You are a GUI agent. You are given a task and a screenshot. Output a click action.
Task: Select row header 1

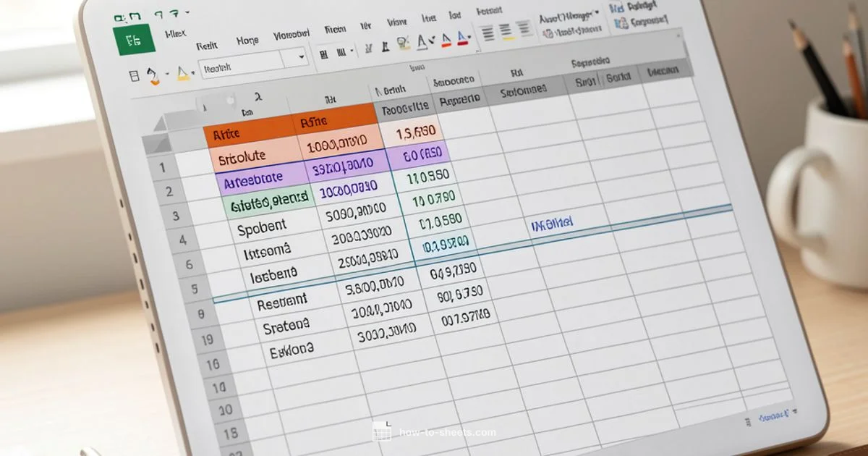(x=163, y=167)
